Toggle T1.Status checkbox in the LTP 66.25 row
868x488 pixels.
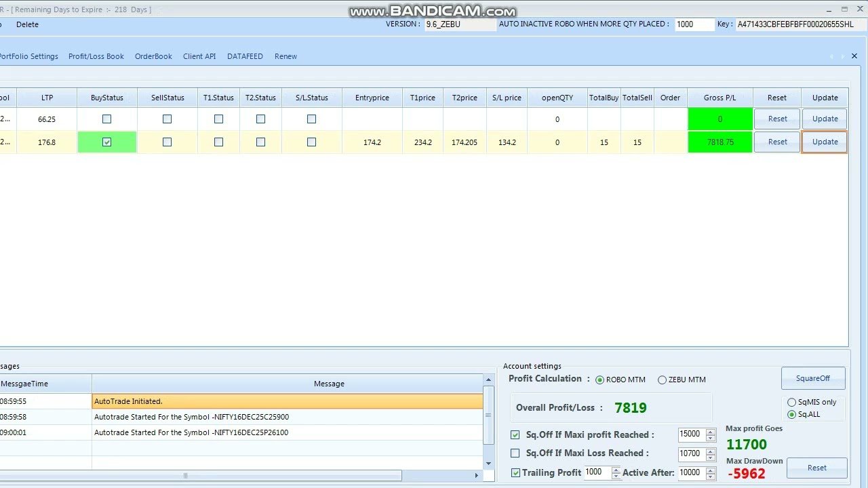218,119
